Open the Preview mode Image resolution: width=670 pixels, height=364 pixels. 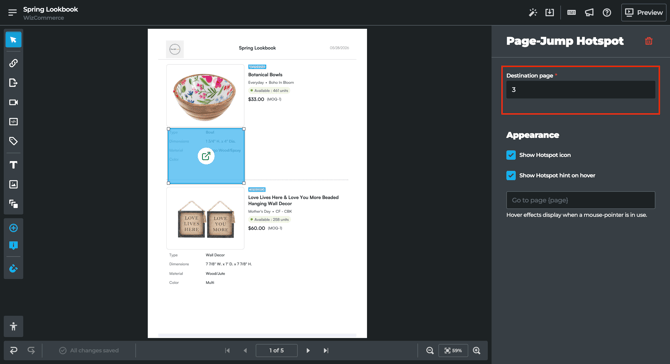(x=644, y=13)
